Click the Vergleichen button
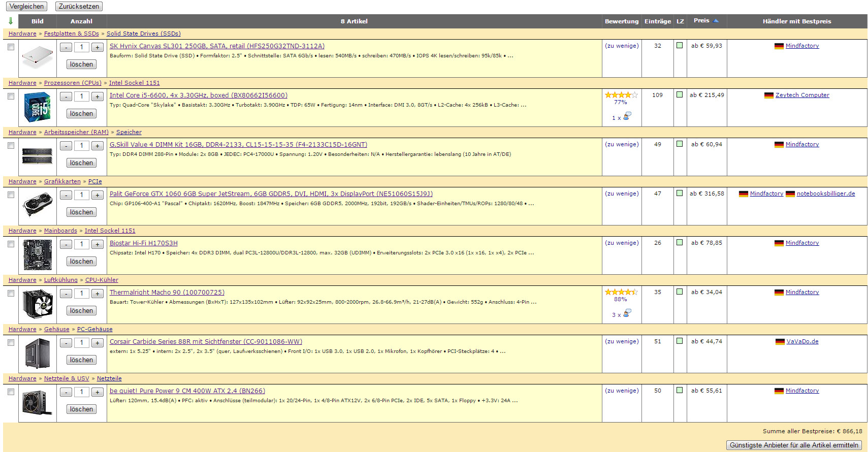The height and width of the screenshot is (452, 868). click(26, 6)
